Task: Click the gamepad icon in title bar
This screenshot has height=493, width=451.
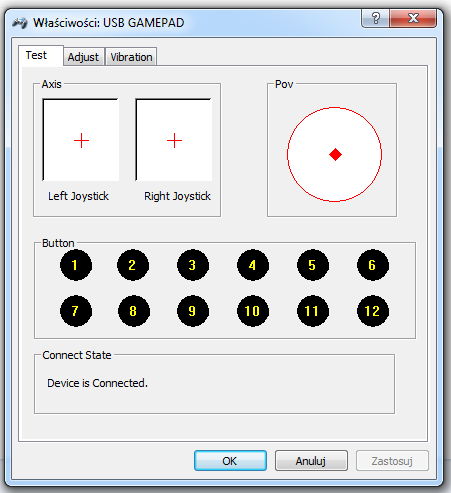Action: tap(20, 23)
